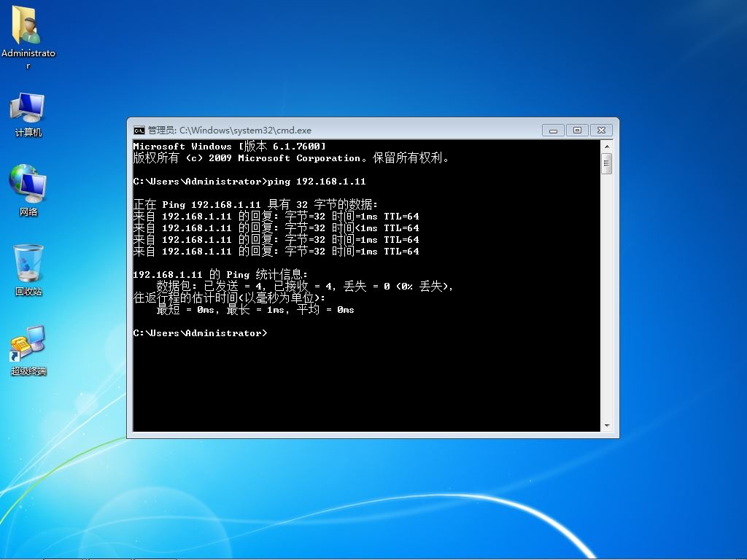
Task: Click the cmd window title text
Action: point(230,131)
